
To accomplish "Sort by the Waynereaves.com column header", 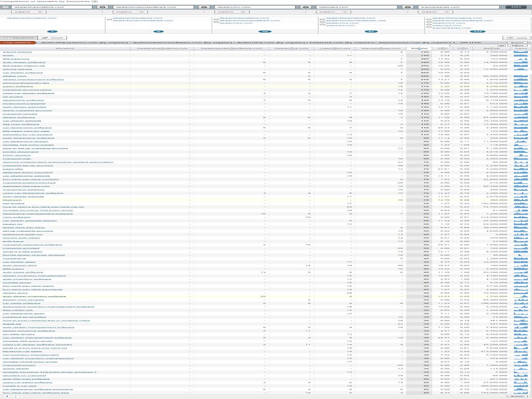I will [x=381, y=48].
